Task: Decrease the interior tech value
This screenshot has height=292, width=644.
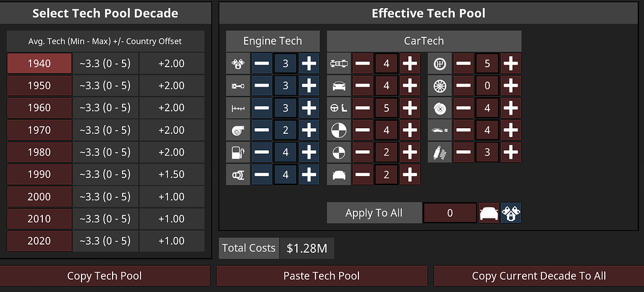Action: pyautogui.click(x=363, y=108)
